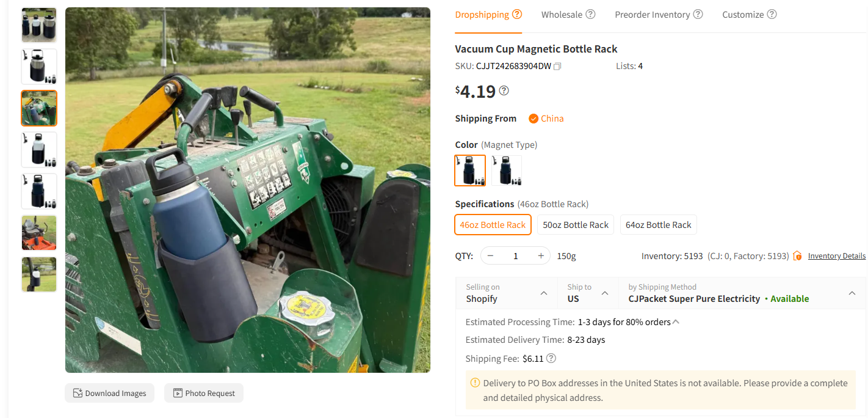This screenshot has width=868, height=418.
Task: Click the help icon beside Preorder Inventory
Action: point(698,15)
